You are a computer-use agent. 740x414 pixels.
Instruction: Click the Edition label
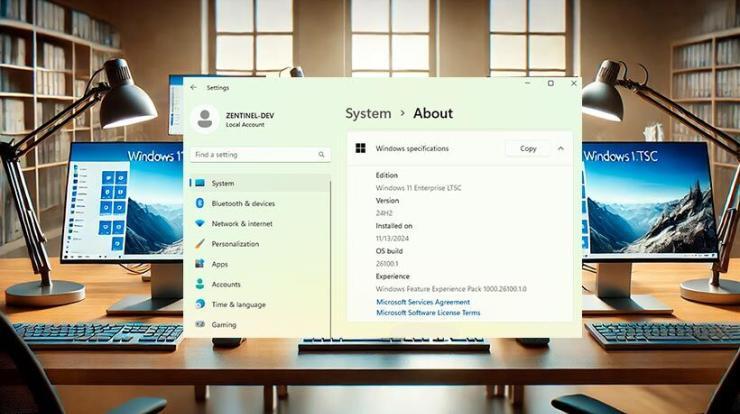click(x=387, y=175)
